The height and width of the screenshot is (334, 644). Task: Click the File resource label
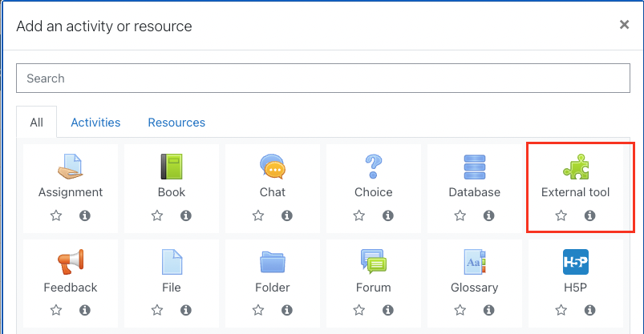click(172, 288)
